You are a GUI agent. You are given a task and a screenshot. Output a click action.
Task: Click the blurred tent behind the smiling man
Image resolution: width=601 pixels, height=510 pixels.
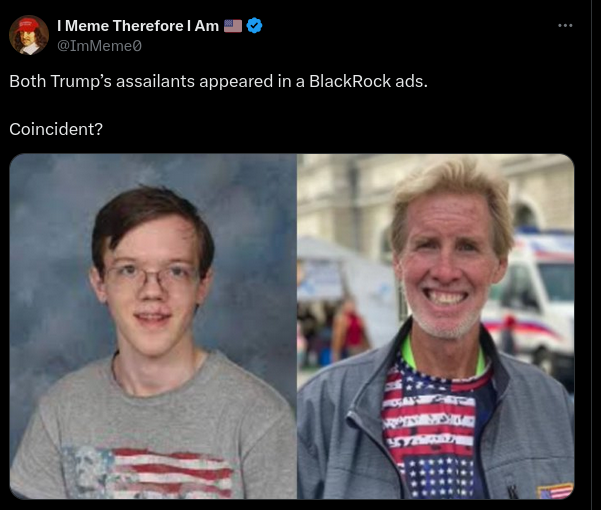click(343, 280)
